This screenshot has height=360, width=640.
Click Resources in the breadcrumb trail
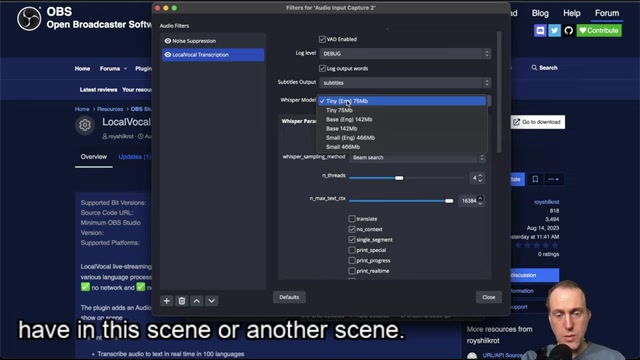click(110, 109)
